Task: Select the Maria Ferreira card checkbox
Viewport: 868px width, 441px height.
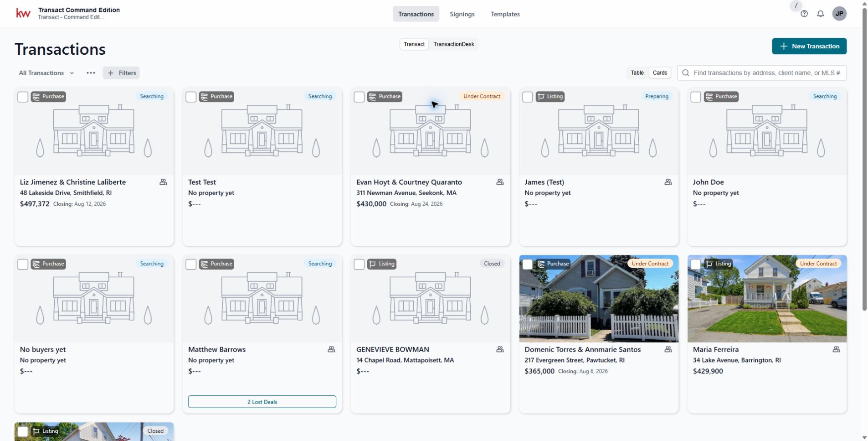Action: coord(696,265)
